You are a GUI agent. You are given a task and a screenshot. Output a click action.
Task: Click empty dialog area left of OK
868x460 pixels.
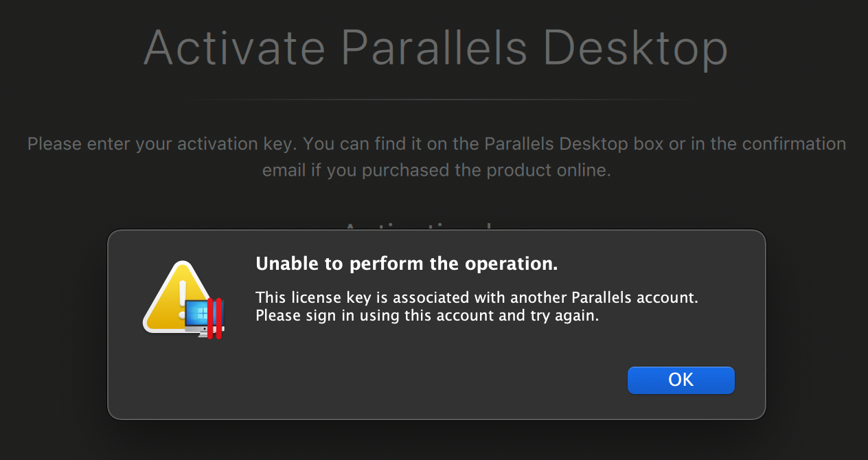[412, 380]
